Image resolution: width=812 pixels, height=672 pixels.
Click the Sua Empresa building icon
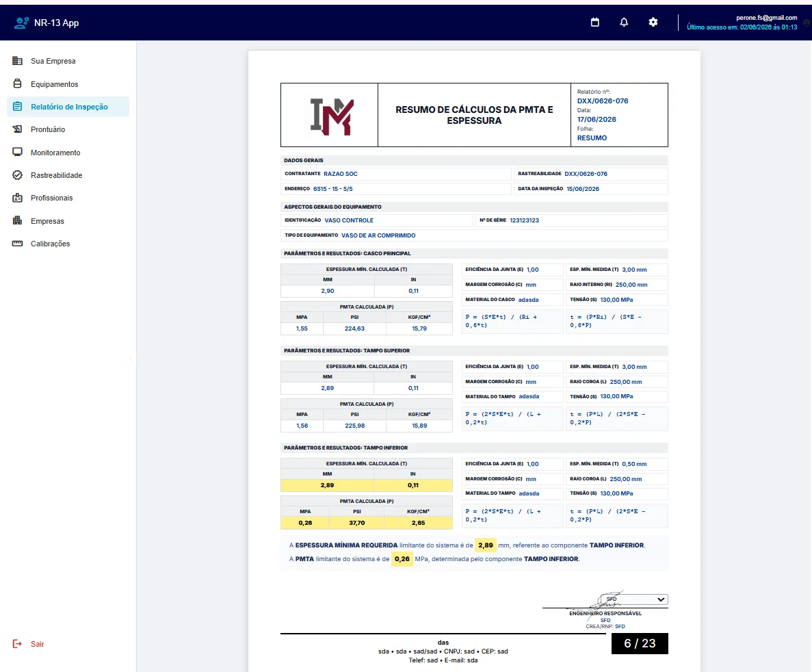tap(17, 61)
